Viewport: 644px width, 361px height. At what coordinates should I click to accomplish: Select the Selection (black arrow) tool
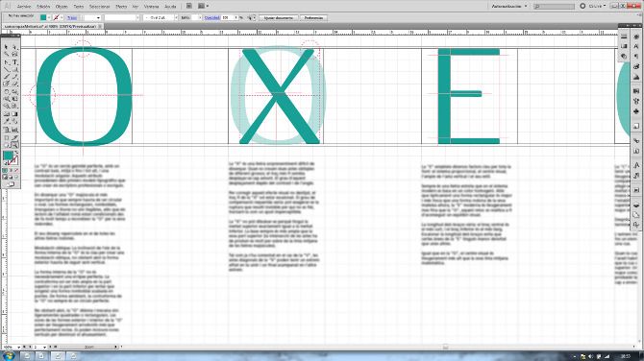pyautogui.click(x=7, y=47)
